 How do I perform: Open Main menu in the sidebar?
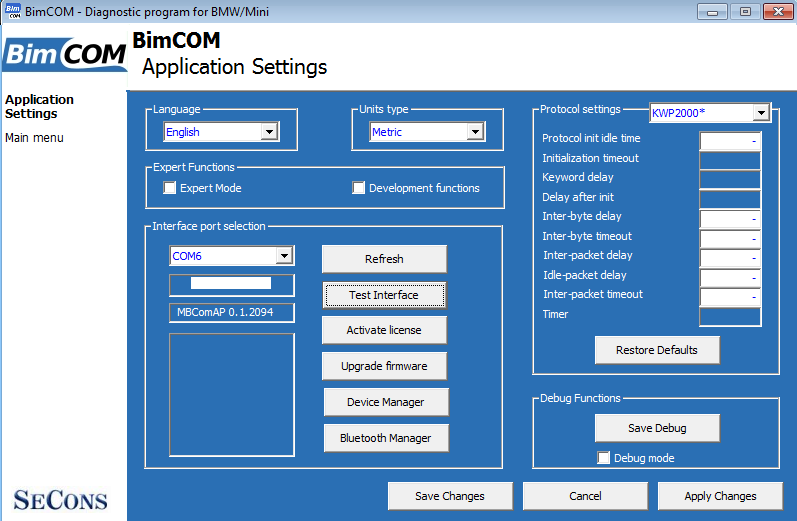click(x=34, y=138)
